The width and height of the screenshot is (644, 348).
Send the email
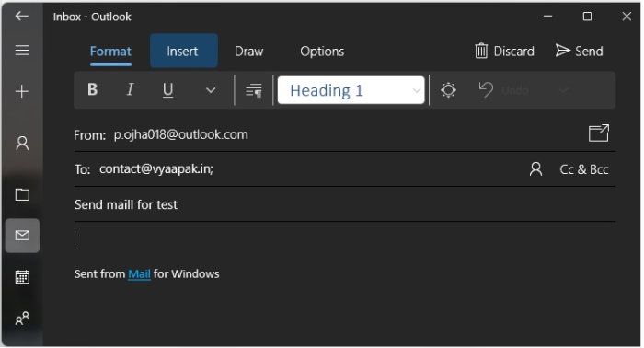point(580,52)
